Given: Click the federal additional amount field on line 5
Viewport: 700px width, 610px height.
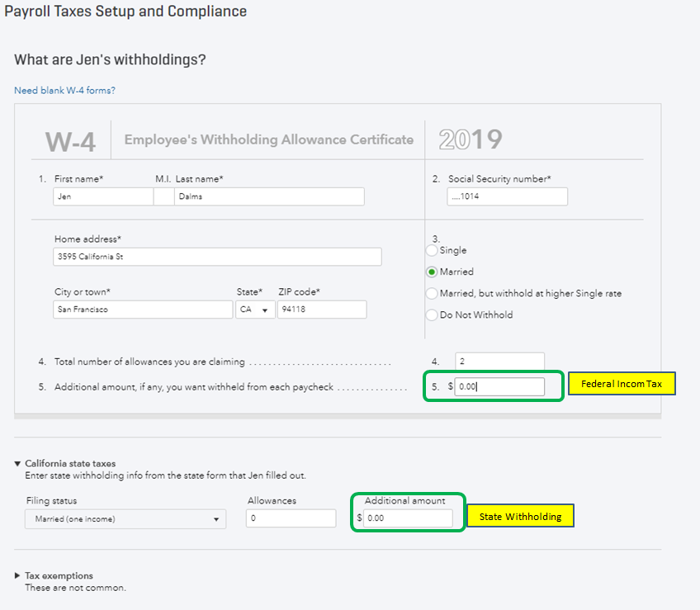Looking at the screenshot, I should [499, 386].
